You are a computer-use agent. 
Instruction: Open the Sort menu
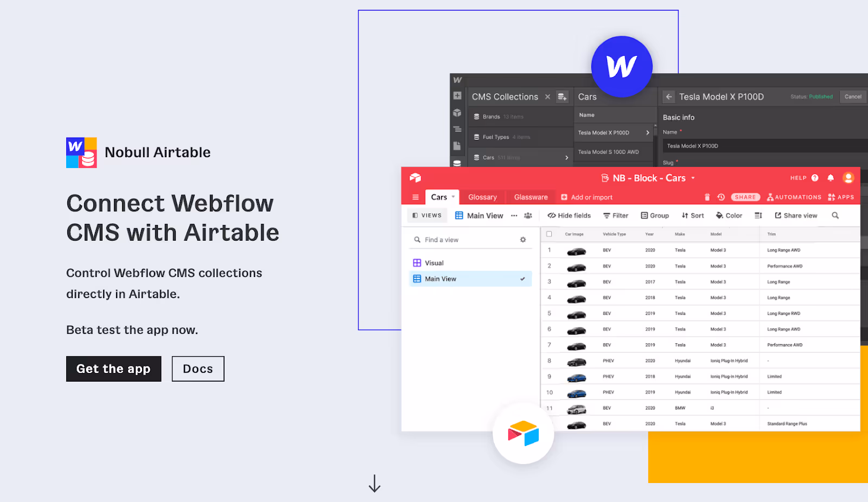[693, 216]
